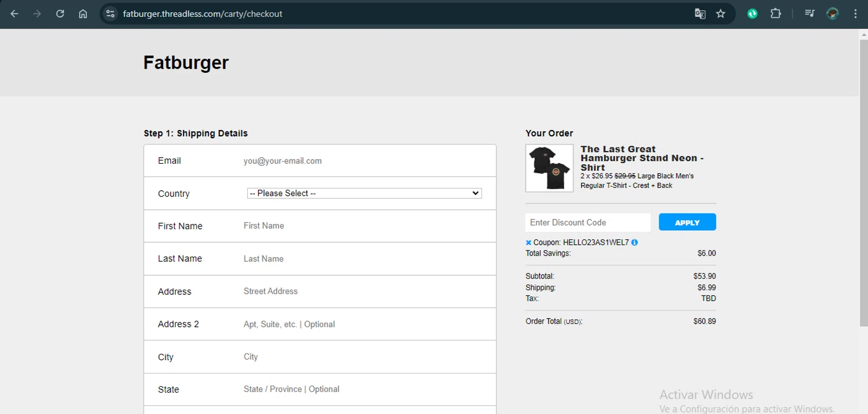The image size is (868, 414).
Task: Open the browser profile avatar
Action: click(x=833, y=14)
